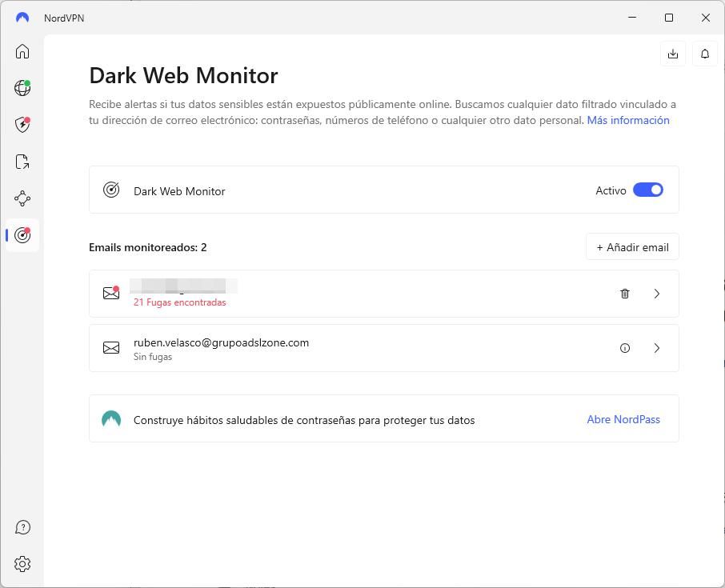
Task: Expand the 21 Fugas encontradas email chevron
Action: (x=657, y=294)
